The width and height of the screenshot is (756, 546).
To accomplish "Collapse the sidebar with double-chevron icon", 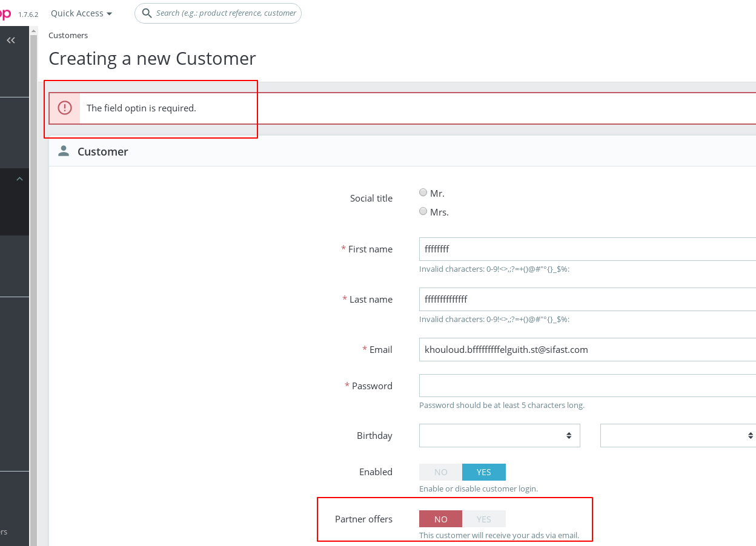I will [11, 41].
